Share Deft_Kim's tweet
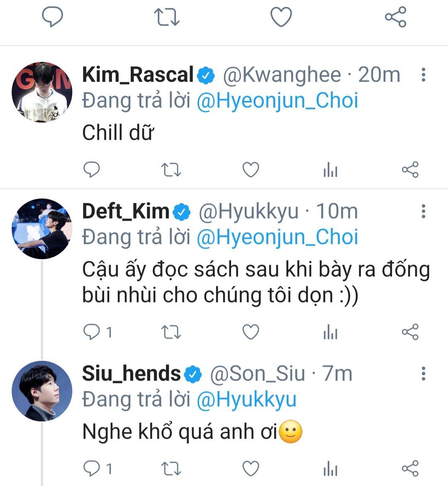This screenshot has height=486, width=448. [410, 332]
